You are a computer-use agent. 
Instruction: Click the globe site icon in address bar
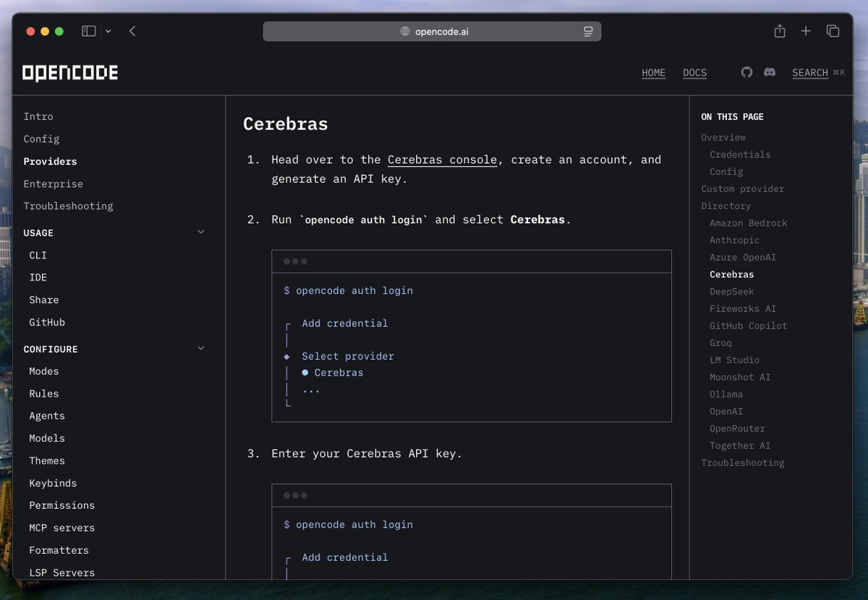tap(405, 31)
